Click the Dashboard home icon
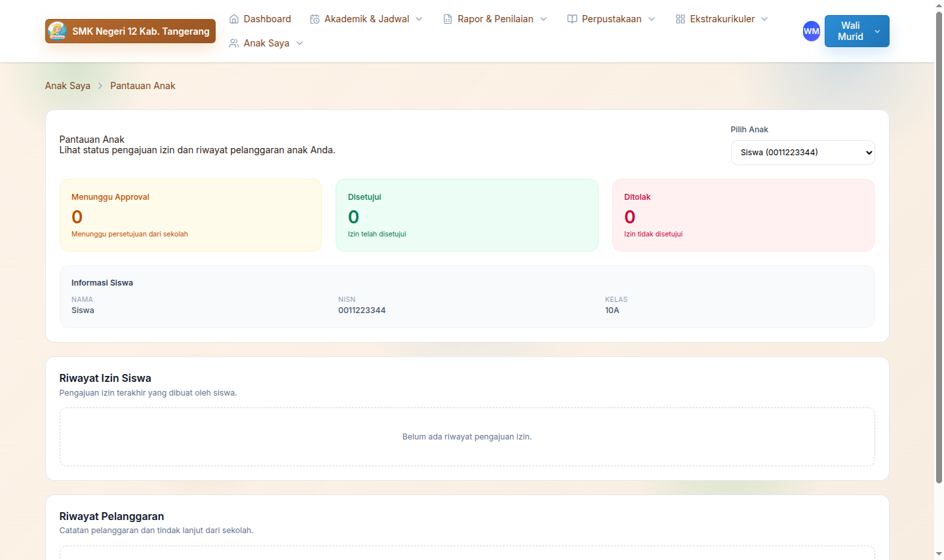 pyautogui.click(x=234, y=19)
